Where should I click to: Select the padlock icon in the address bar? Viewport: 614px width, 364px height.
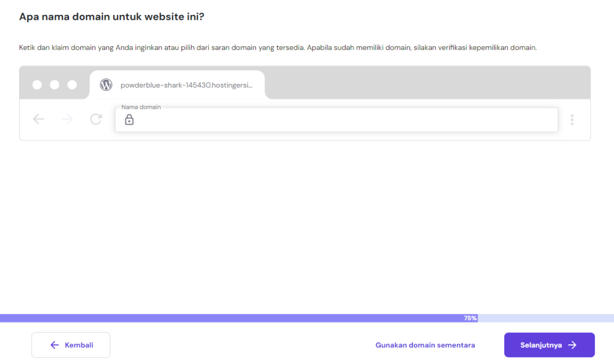[130, 120]
